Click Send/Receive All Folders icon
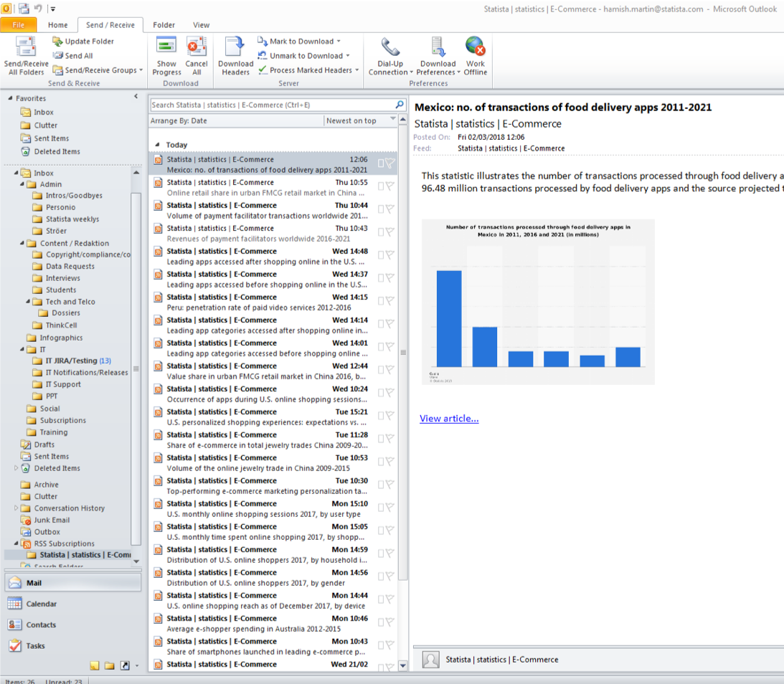Screen dimensions: 784x684 [x=26, y=47]
